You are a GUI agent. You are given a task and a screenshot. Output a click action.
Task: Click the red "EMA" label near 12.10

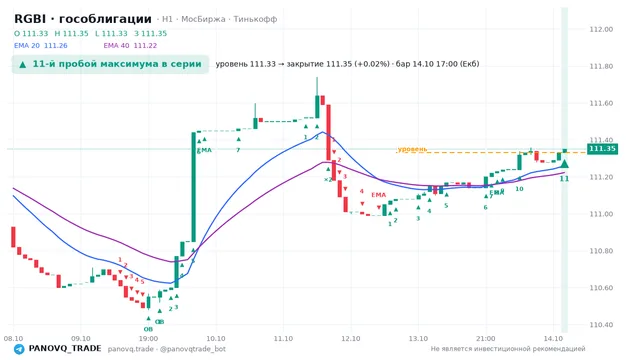[378, 195]
